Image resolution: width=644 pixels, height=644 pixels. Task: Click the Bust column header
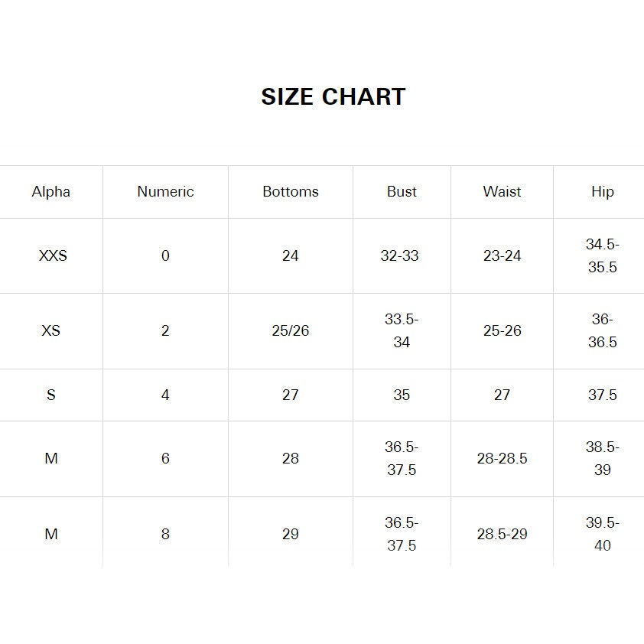click(402, 192)
